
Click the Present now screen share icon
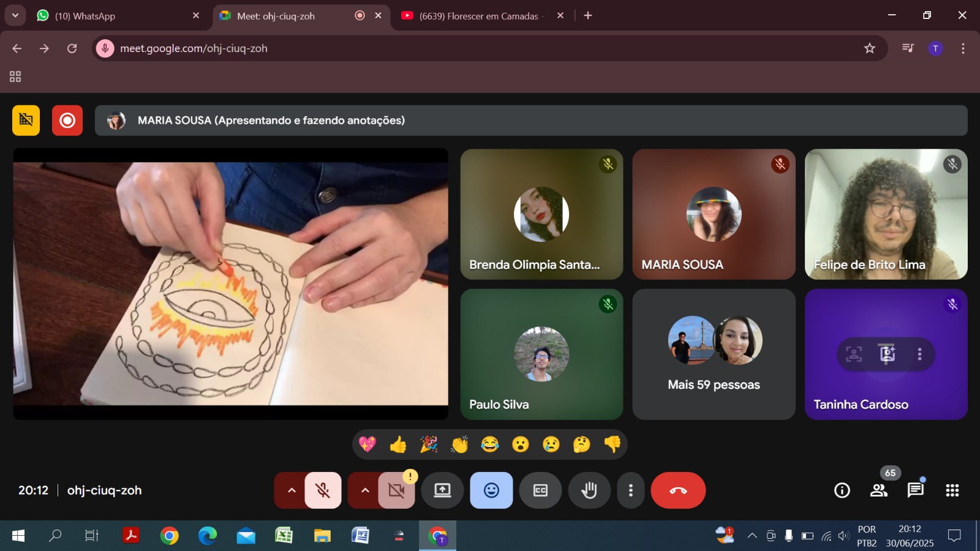[x=442, y=490]
